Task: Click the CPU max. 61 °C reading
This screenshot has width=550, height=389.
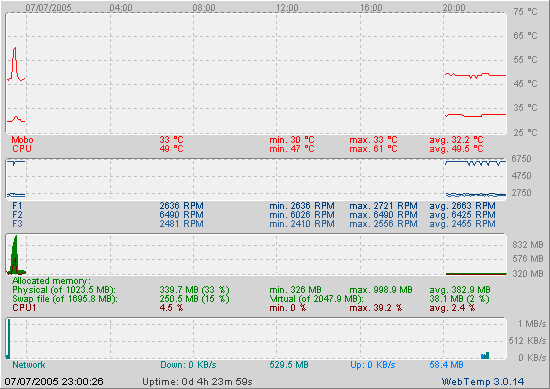Action: (x=373, y=149)
